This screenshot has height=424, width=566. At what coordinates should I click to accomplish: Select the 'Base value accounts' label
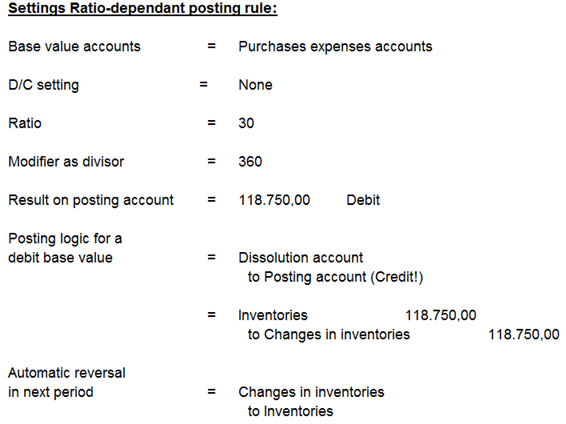pos(74,47)
